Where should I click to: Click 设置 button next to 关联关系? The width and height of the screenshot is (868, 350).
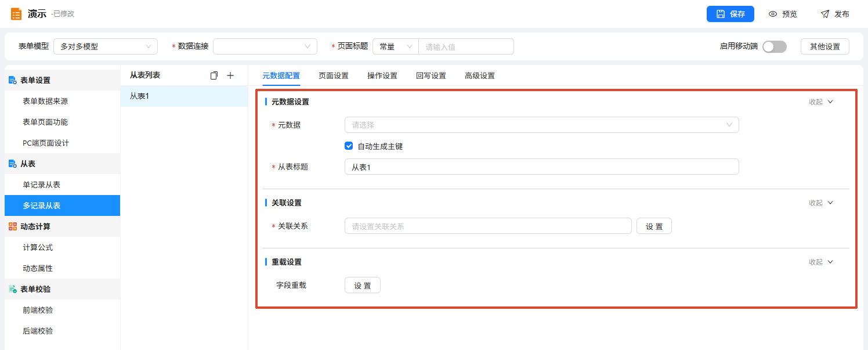(x=654, y=226)
